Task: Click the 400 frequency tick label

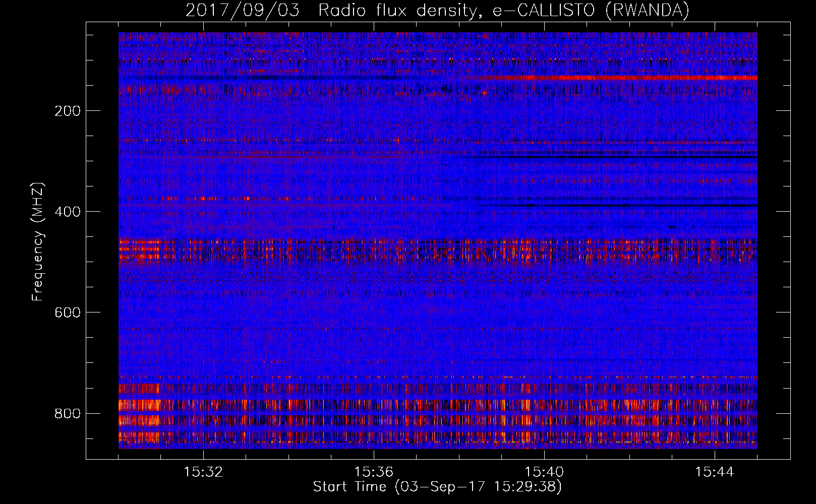Action: pyautogui.click(x=68, y=212)
